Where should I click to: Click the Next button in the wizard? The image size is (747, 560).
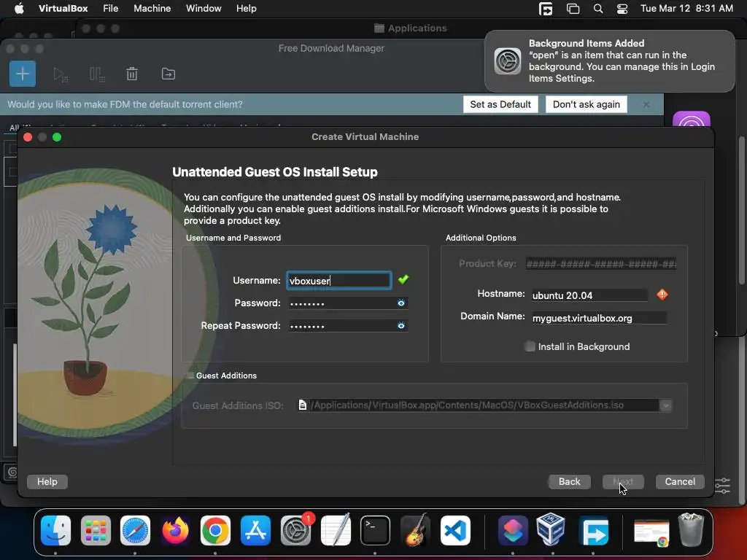pyautogui.click(x=623, y=481)
